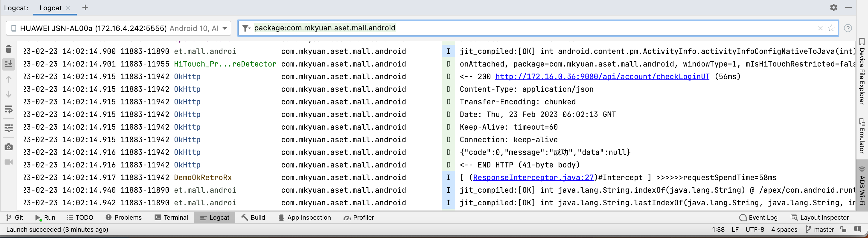Toggle read-only lock icon in status bar

tap(843, 229)
